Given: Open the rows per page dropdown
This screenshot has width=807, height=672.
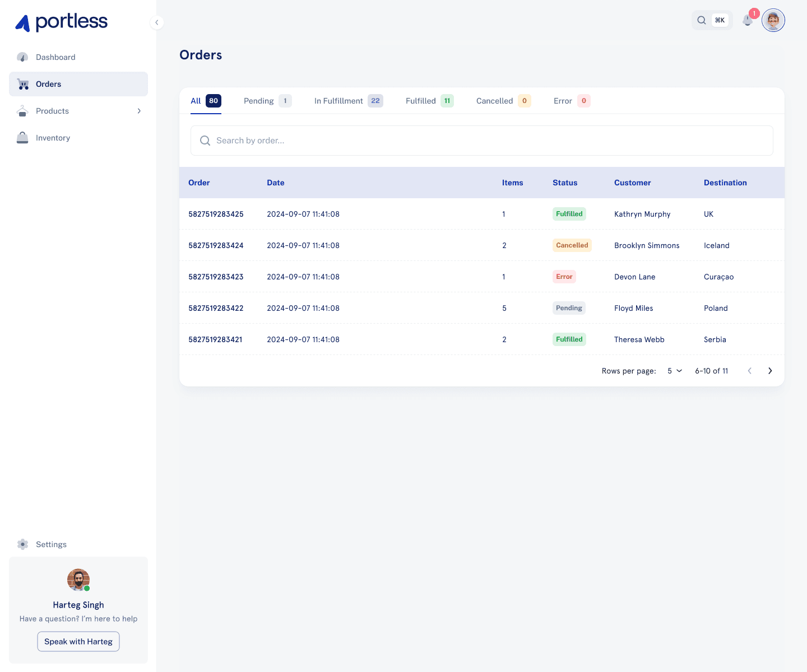Looking at the screenshot, I should click(x=675, y=371).
